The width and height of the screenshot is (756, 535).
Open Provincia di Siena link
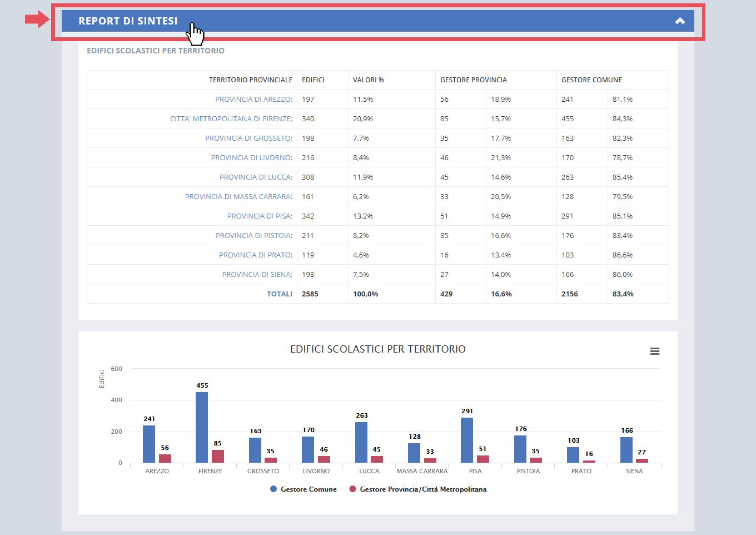point(257,275)
